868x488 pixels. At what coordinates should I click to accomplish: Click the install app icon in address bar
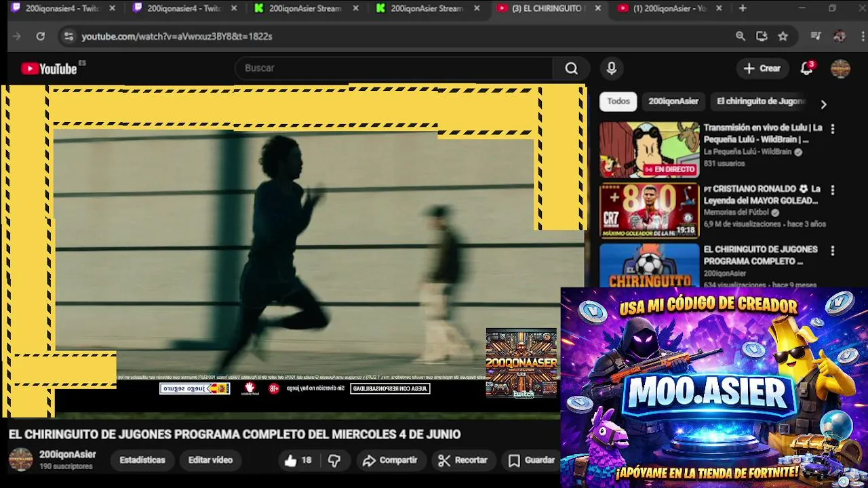click(x=762, y=37)
